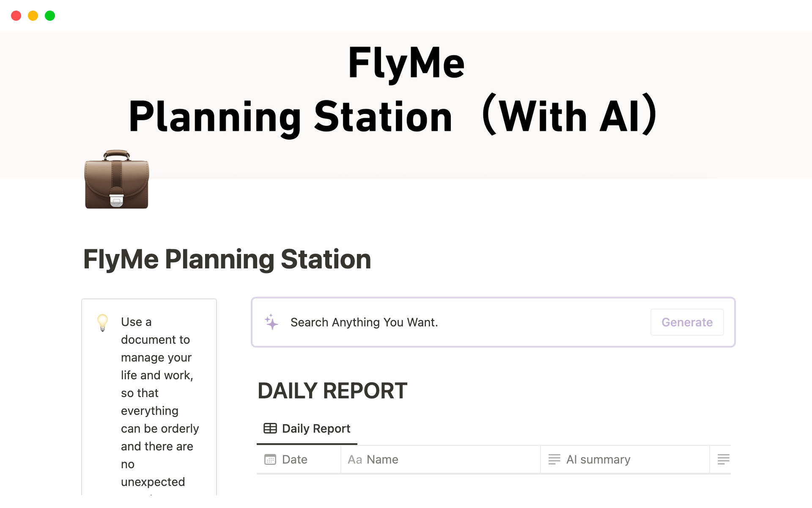Click the calendar icon in Date column
This screenshot has height=508, width=812.
tap(270, 459)
